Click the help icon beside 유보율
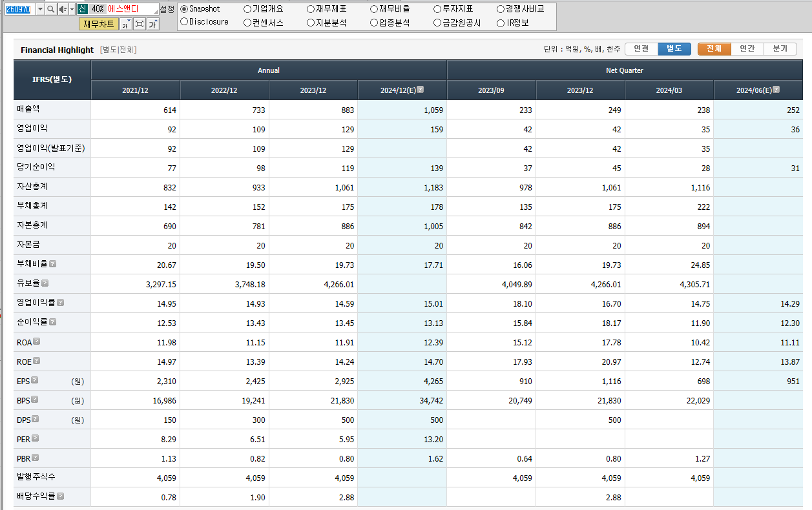 click(x=45, y=283)
